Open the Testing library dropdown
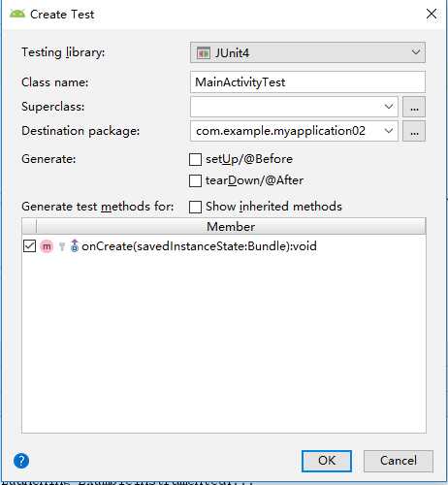The image size is (448, 485). tap(307, 52)
